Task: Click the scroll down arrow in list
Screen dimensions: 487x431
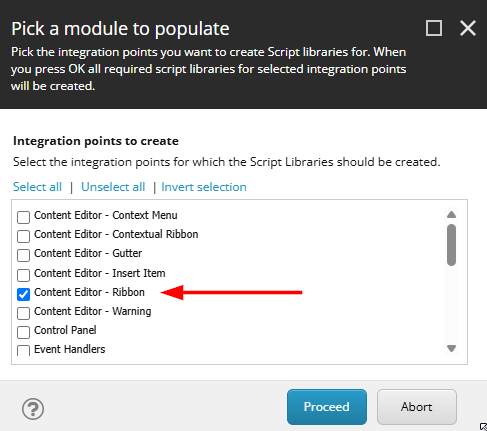Action: point(451,349)
